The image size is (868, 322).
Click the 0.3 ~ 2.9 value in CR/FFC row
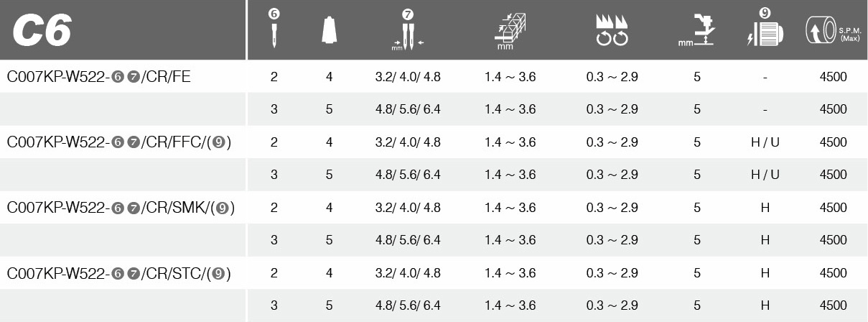pyautogui.click(x=612, y=142)
